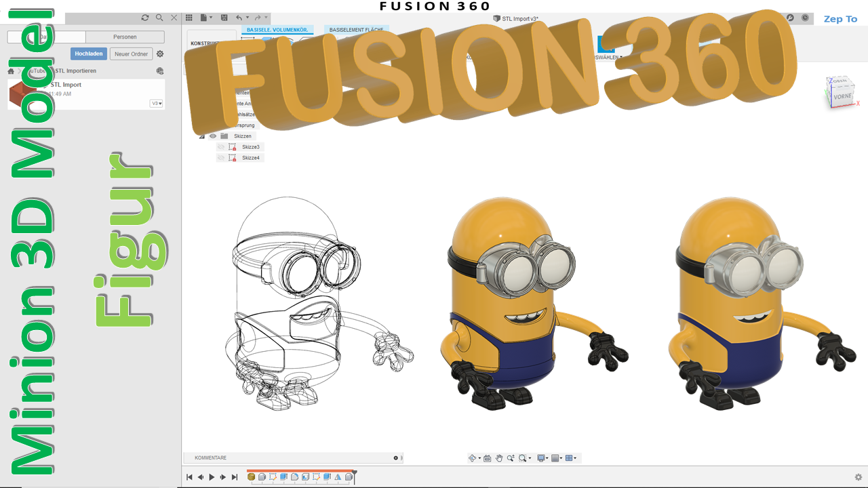The width and height of the screenshot is (868, 488).
Task: Show the hidden Skizze3 sketch
Action: click(x=221, y=147)
